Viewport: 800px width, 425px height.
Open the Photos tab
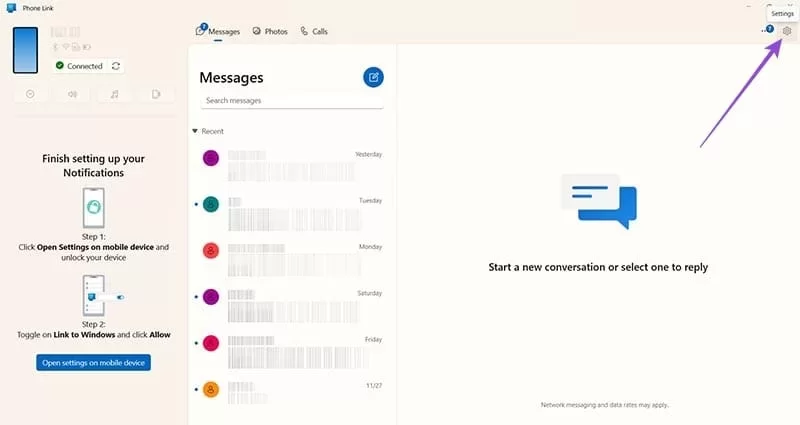270,32
